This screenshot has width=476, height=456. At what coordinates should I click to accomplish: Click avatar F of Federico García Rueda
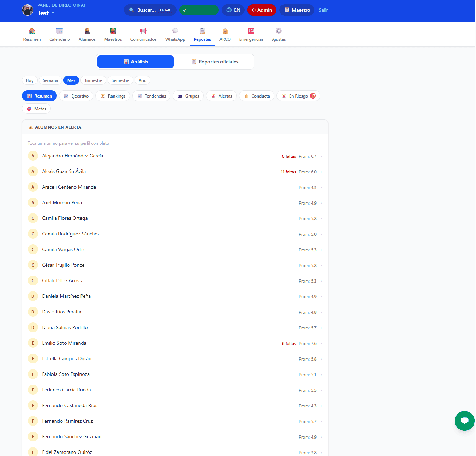click(x=33, y=390)
